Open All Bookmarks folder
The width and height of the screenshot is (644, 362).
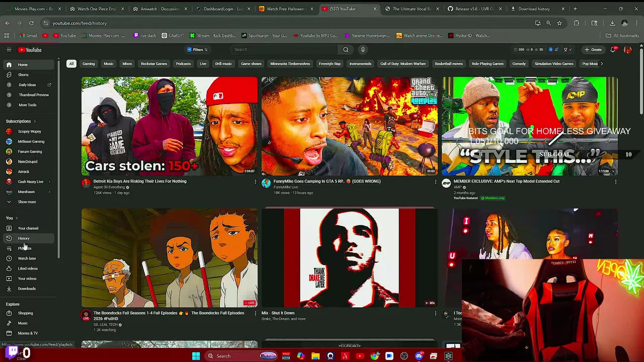(x=622, y=36)
